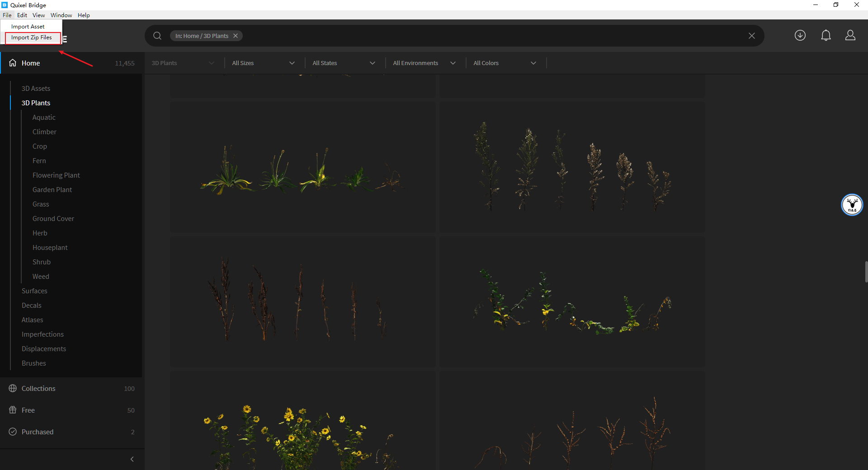Open the orange-brown dry twigs thumbnail
The image size is (868, 470).
572,421
